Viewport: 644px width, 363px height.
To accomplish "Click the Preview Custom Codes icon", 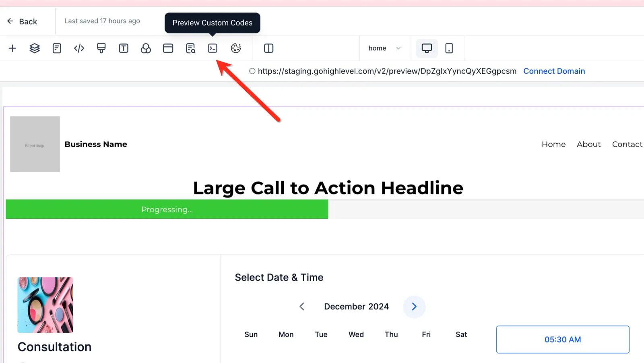I will tap(213, 48).
